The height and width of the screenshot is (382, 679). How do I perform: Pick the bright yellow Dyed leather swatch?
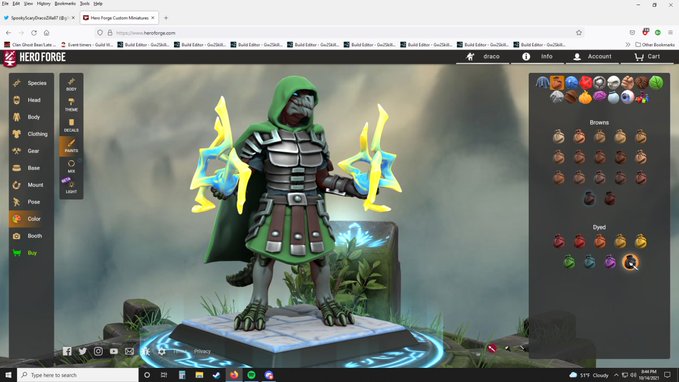[641, 241]
